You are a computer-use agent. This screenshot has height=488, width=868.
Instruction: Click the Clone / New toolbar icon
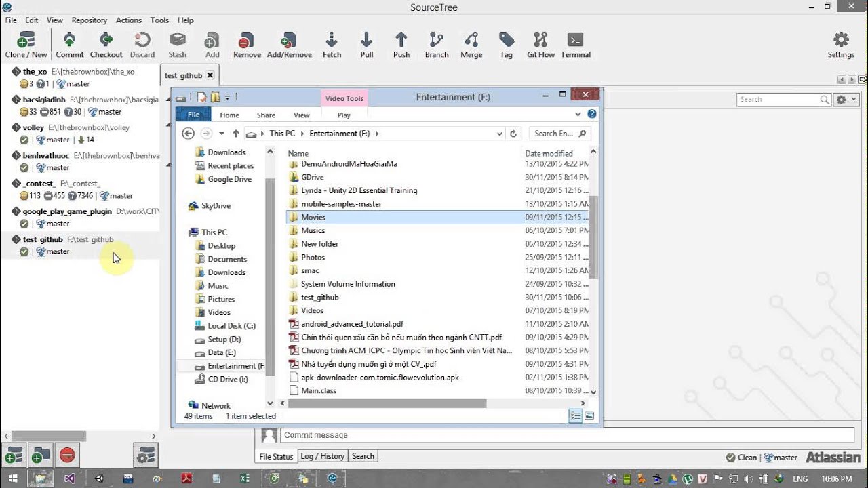pyautogui.click(x=26, y=45)
